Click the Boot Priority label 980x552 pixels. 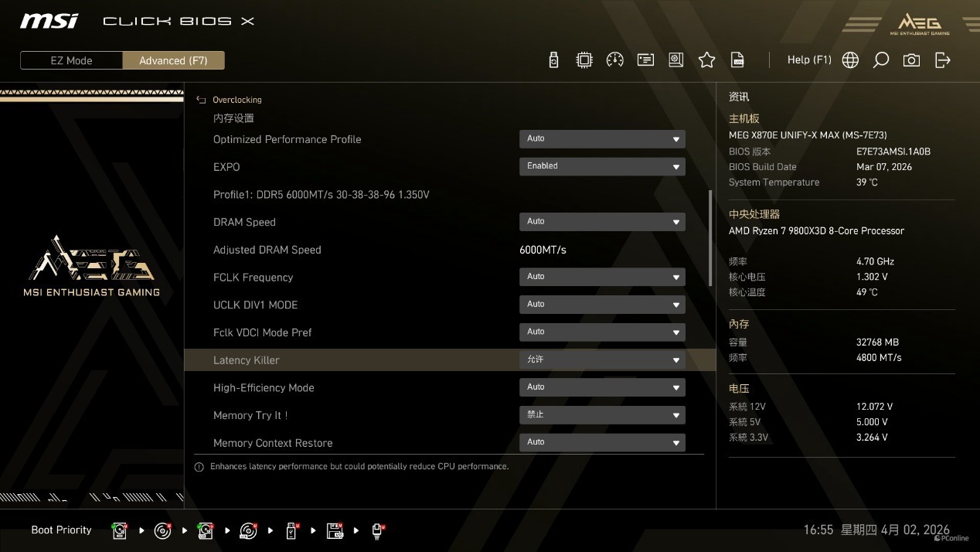(61, 530)
